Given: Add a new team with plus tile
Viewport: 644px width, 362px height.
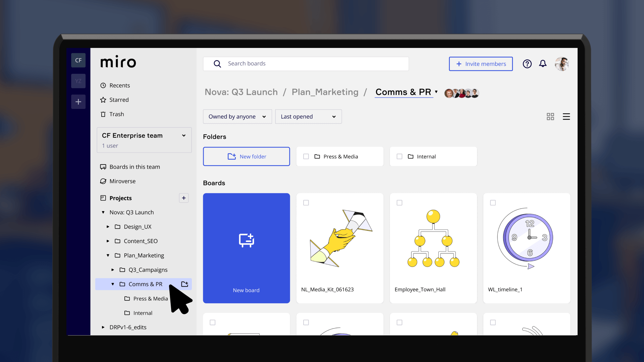Looking at the screenshot, I should tap(78, 102).
